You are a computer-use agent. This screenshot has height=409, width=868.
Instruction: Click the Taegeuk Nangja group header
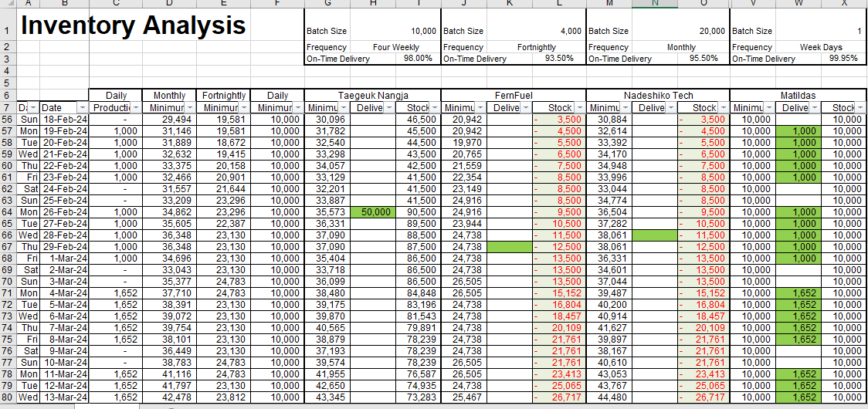[372, 95]
